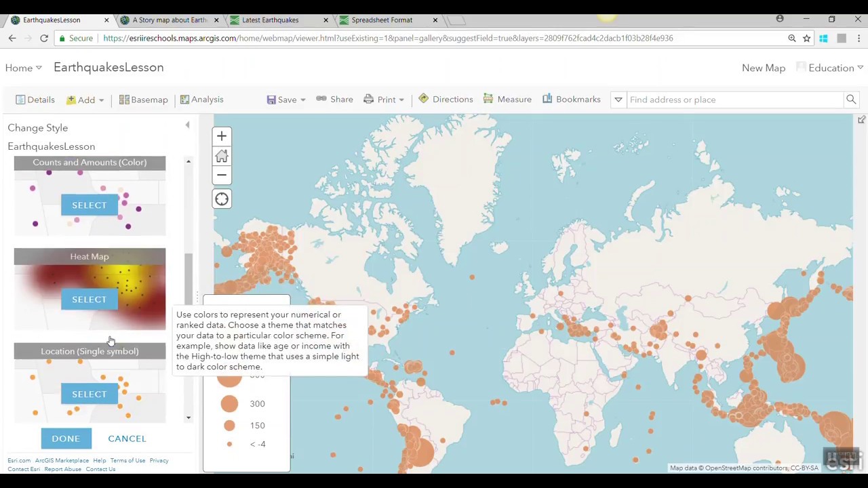Click the address bar URL

[x=388, y=38]
